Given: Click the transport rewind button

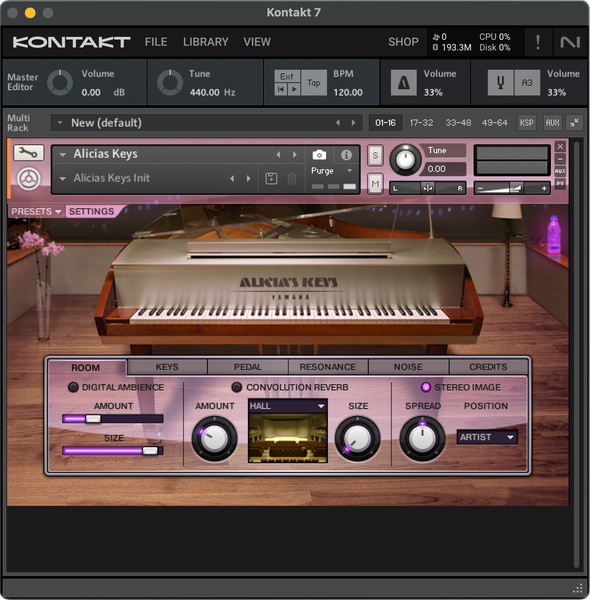Looking at the screenshot, I should [x=280, y=89].
